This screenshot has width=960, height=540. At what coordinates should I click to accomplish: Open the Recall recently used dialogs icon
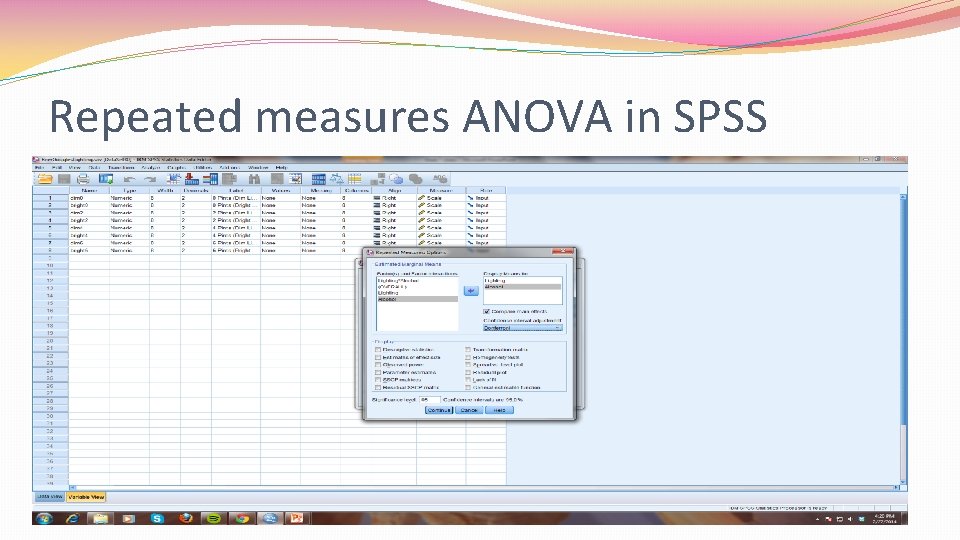(106, 179)
